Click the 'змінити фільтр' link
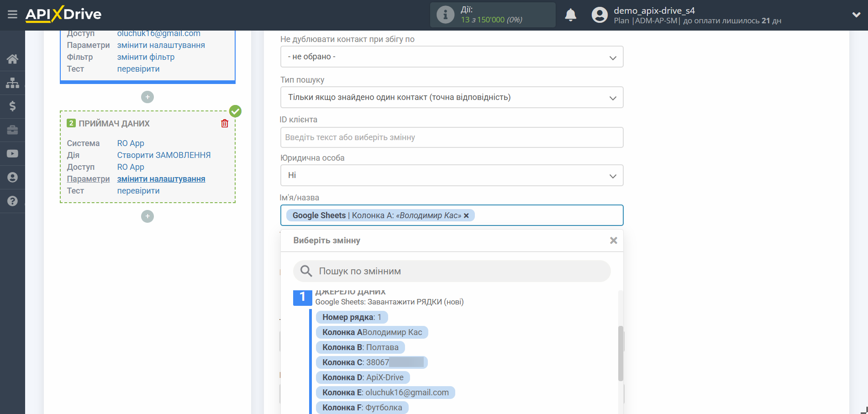 pos(146,57)
